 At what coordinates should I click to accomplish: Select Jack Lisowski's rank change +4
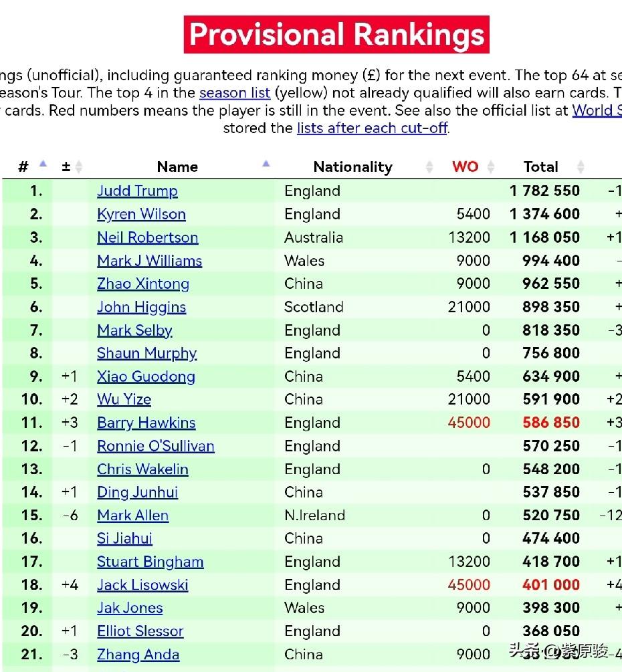(x=70, y=584)
